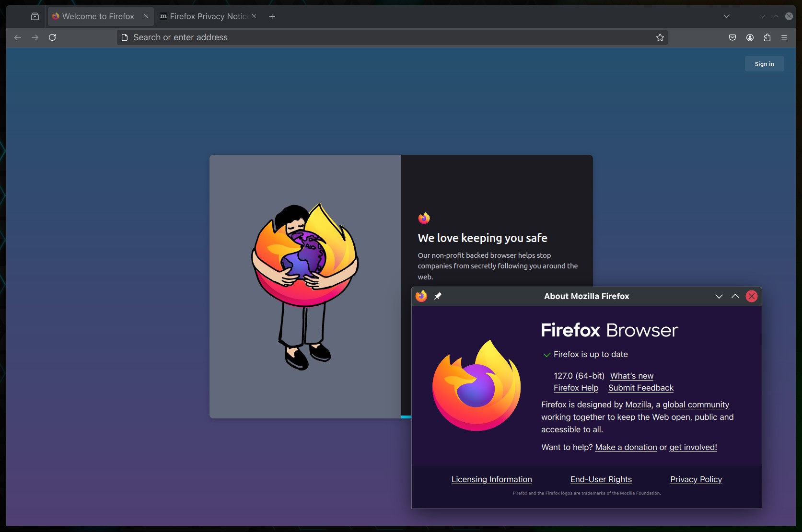Go forward with the forward arrow

click(x=35, y=37)
